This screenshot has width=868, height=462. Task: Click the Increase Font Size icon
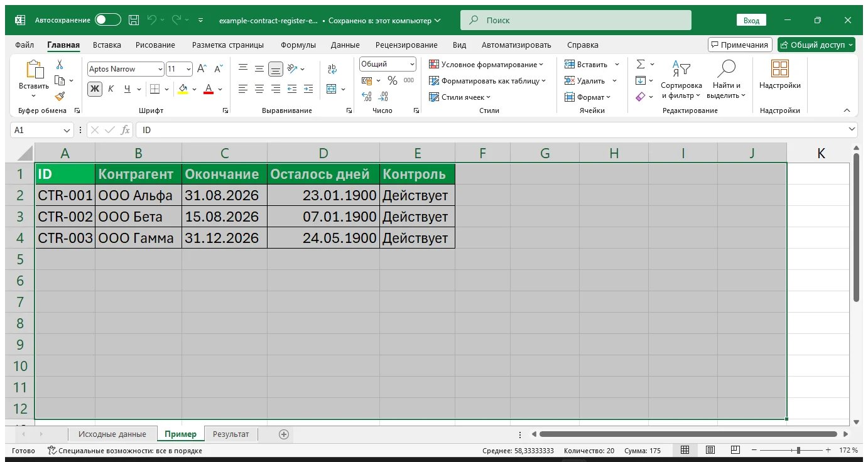point(202,69)
